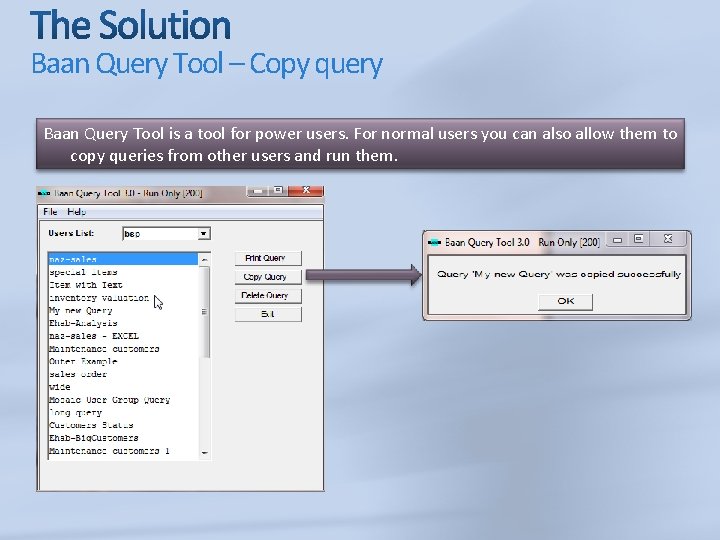Open the File menu

point(50,212)
